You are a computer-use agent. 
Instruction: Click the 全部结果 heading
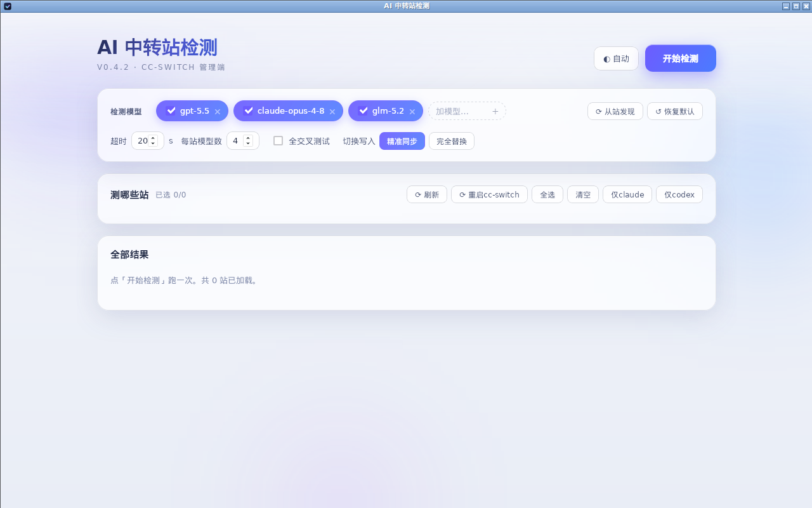pos(129,254)
